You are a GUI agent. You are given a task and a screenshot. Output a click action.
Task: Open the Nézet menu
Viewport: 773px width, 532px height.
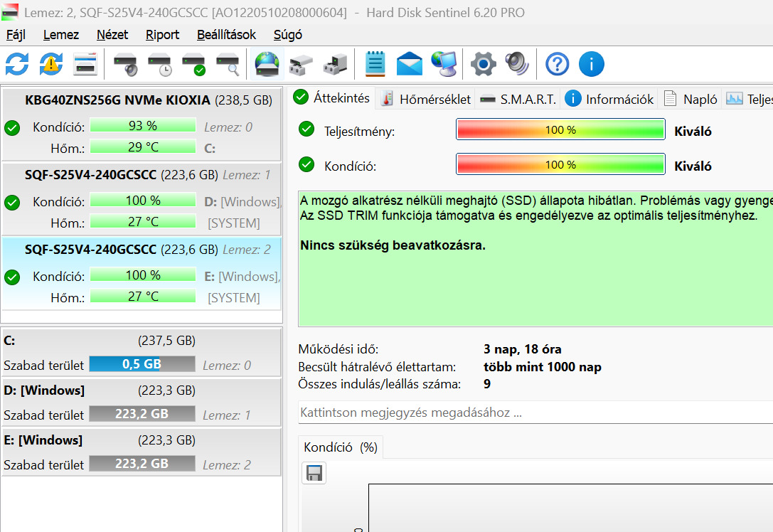click(x=112, y=35)
